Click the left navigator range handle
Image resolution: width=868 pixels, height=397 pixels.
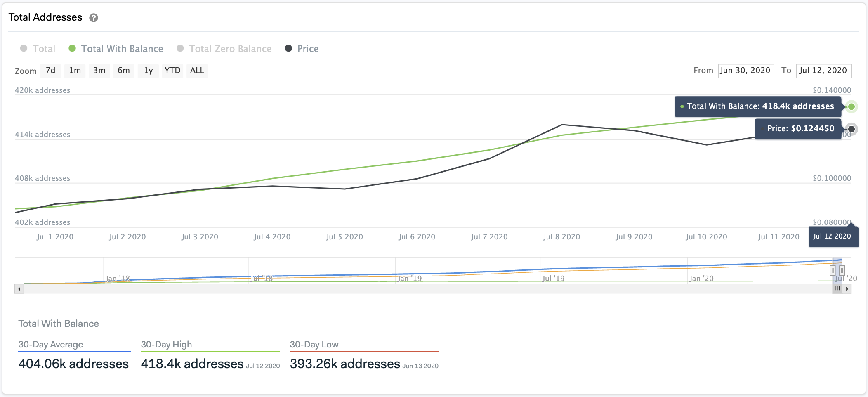(x=833, y=271)
